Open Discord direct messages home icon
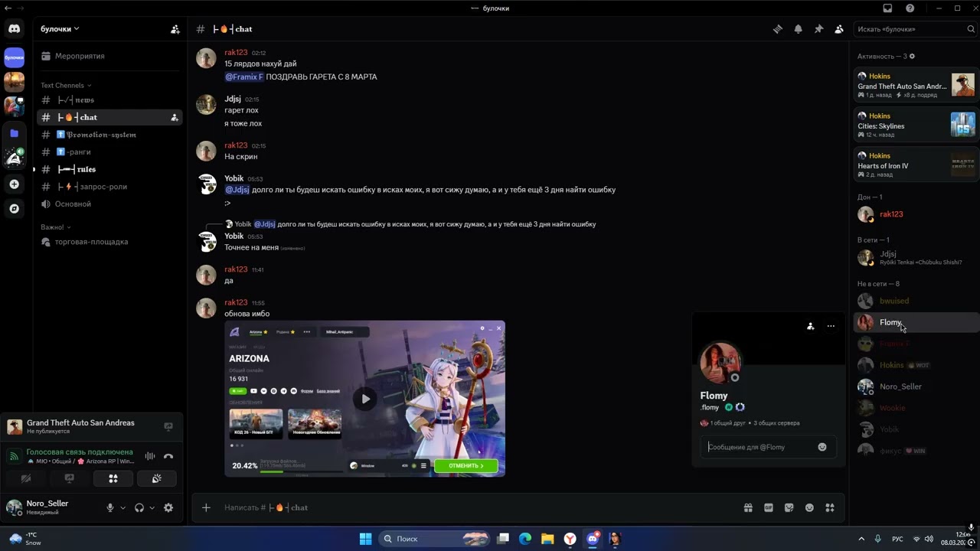This screenshot has height=551, width=980. tap(15, 29)
